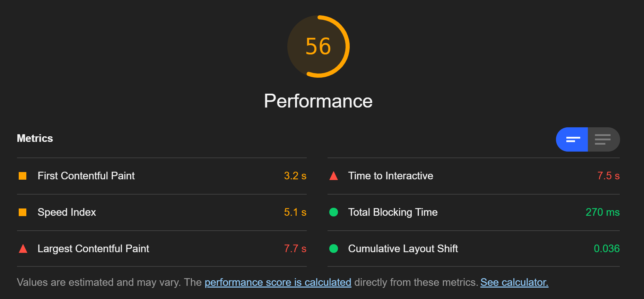
Task: Click the green circle beside Total Blocking Time
Action: pyautogui.click(x=333, y=212)
